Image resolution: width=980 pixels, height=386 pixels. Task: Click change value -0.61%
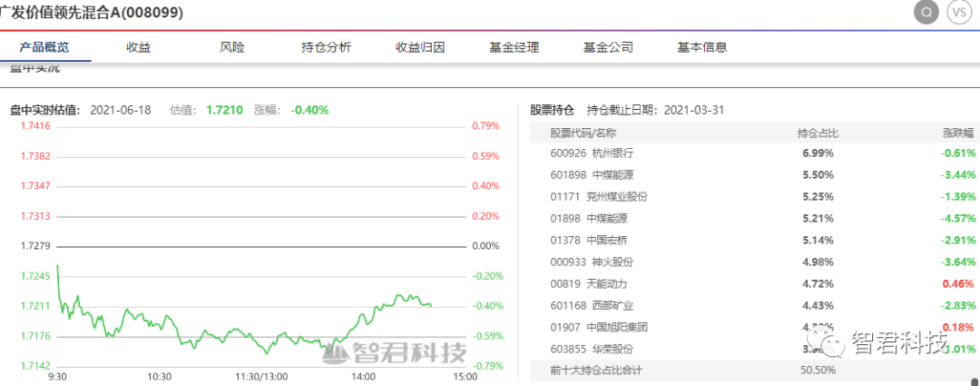(957, 153)
